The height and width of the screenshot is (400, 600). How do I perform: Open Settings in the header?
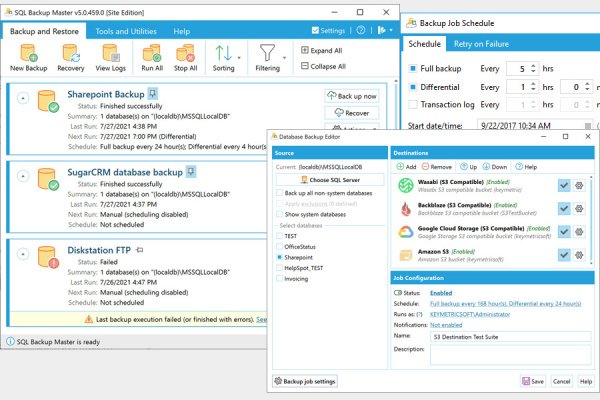(x=328, y=31)
